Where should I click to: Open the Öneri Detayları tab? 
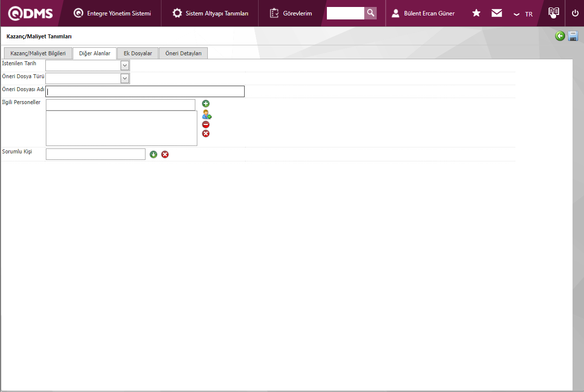point(183,53)
